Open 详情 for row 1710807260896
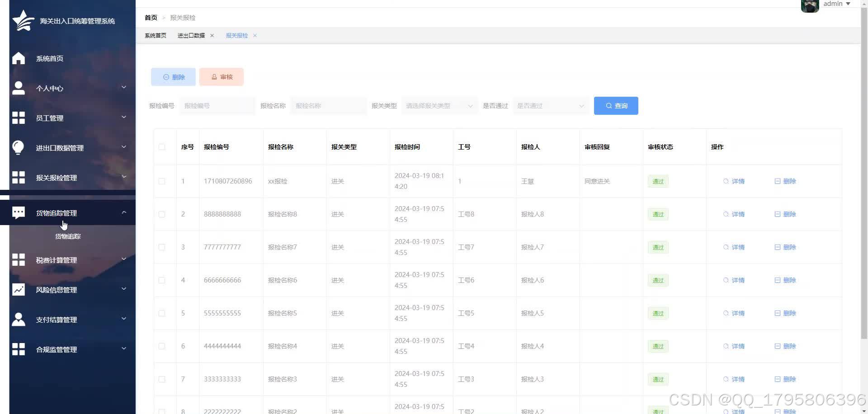 [x=734, y=181]
